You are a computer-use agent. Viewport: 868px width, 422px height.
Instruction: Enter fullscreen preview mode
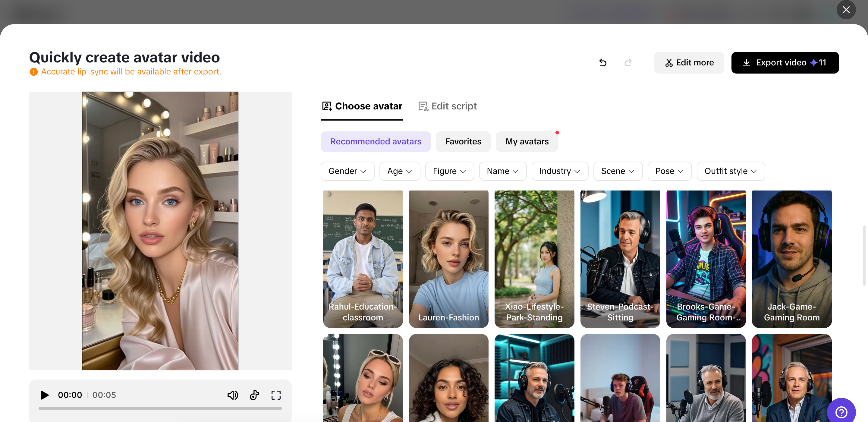(276, 395)
